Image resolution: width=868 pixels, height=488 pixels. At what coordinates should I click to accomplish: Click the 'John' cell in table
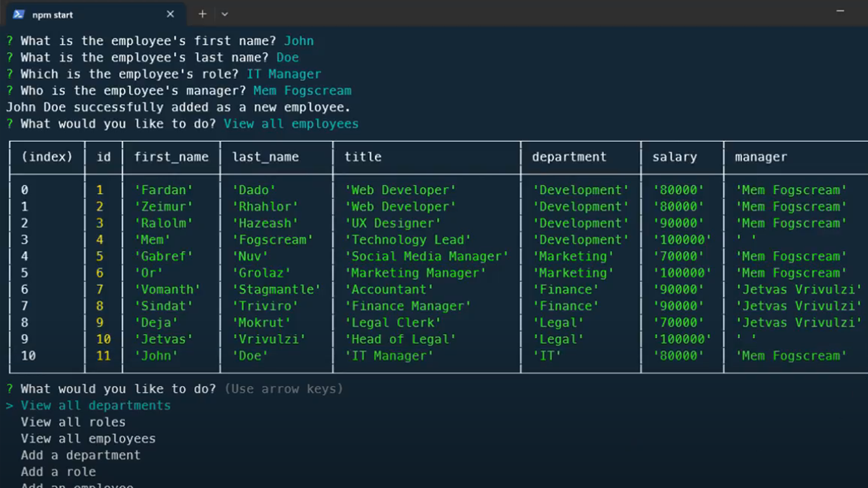(156, 356)
